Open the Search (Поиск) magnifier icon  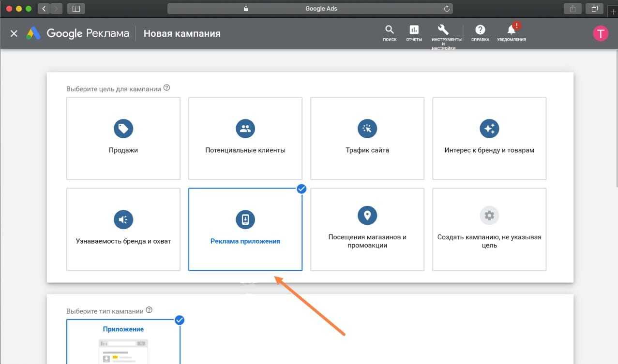(389, 30)
